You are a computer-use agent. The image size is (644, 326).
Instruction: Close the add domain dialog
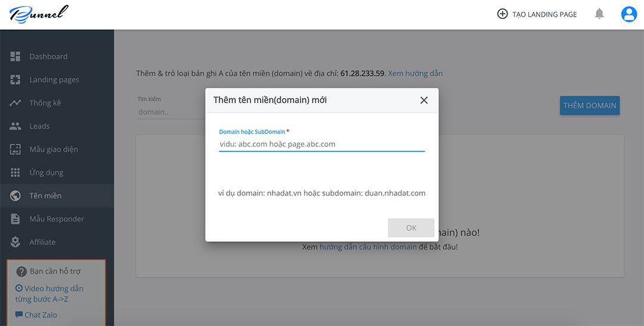click(x=424, y=100)
